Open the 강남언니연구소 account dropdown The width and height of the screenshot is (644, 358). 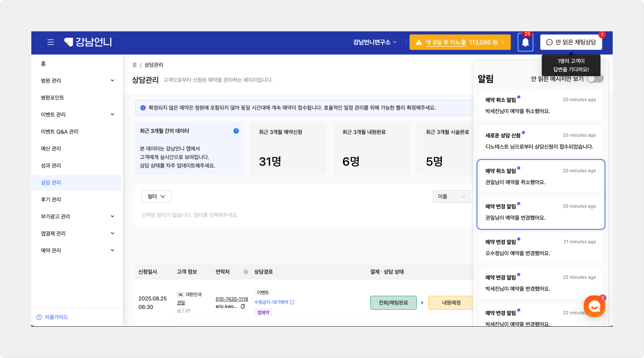[x=375, y=42]
